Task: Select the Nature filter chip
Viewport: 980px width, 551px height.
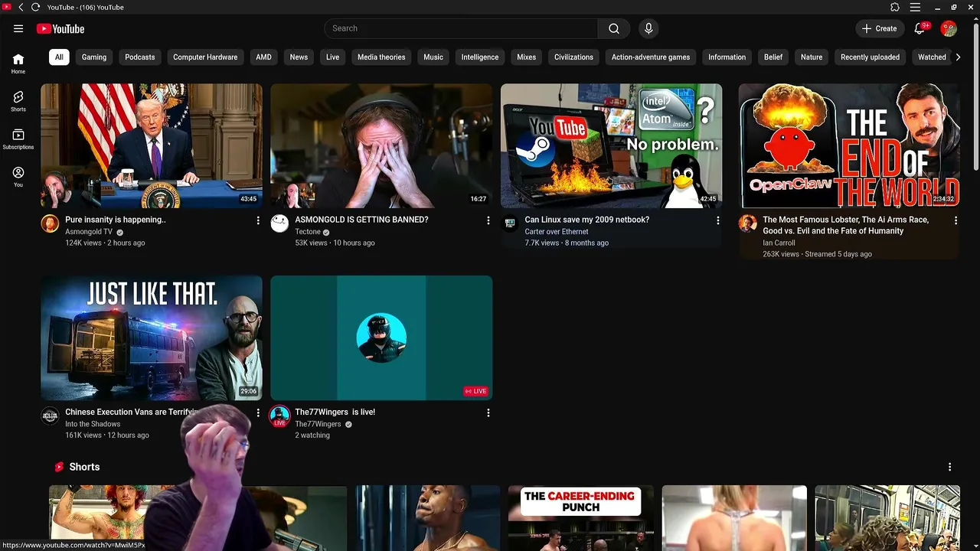Action: coord(812,57)
